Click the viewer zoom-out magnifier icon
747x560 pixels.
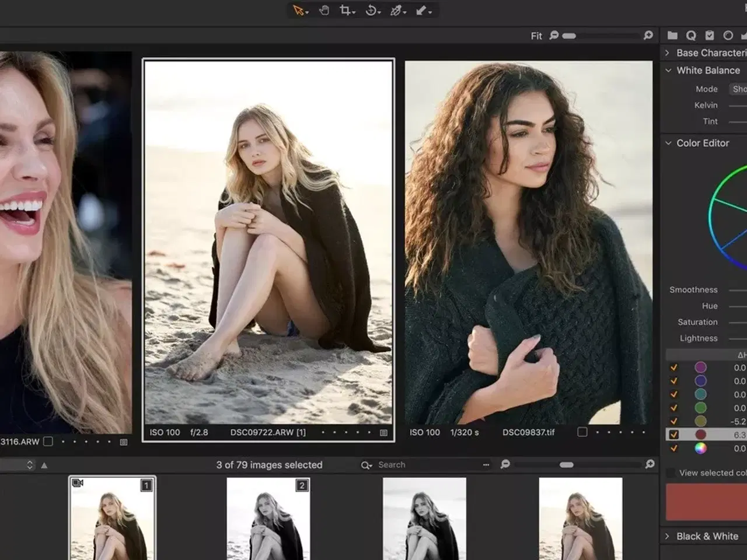pos(554,36)
